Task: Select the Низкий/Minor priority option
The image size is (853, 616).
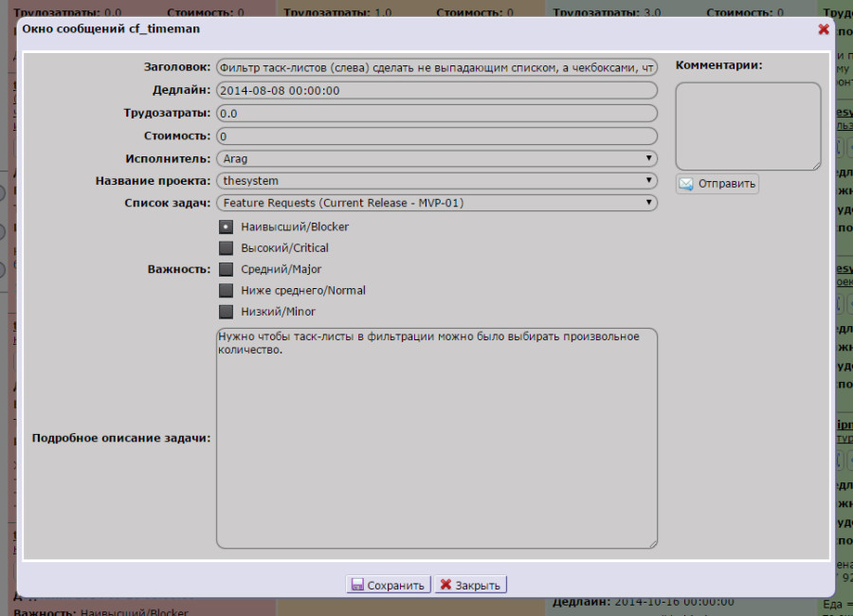Action: (226, 312)
